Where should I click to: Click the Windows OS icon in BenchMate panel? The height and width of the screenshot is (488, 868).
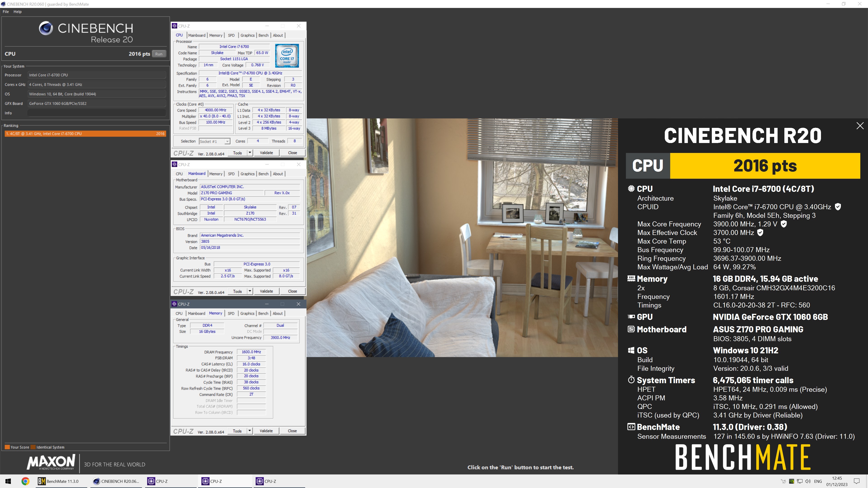pos(631,350)
